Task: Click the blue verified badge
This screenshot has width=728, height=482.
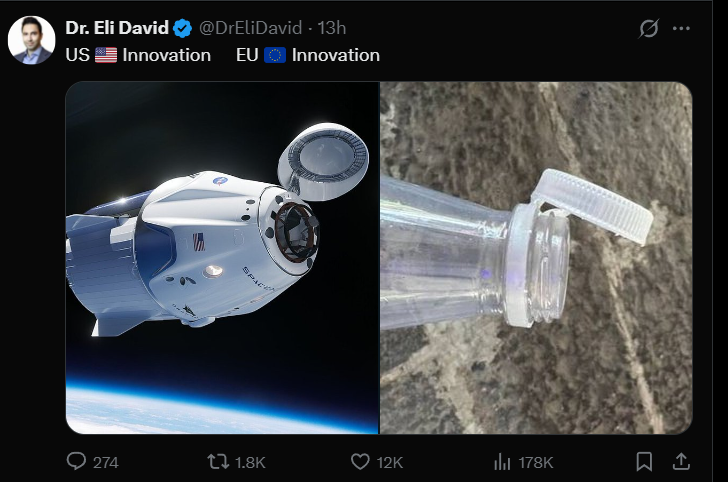Action: click(x=183, y=28)
